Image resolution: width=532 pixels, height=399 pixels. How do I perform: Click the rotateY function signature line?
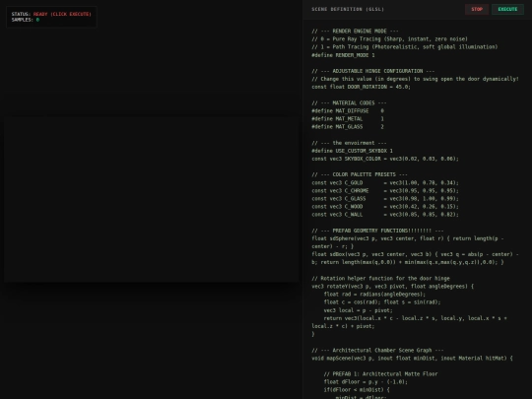[x=392, y=287]
